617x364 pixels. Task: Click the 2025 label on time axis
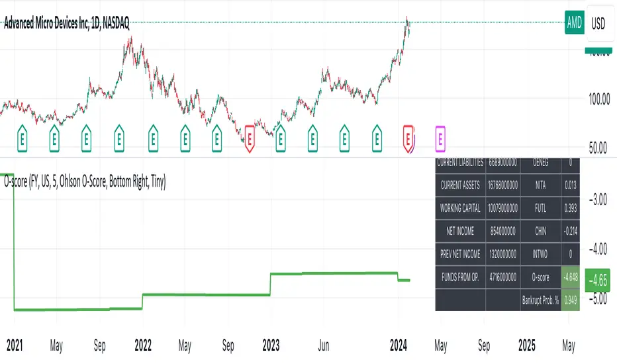point(526,345)
